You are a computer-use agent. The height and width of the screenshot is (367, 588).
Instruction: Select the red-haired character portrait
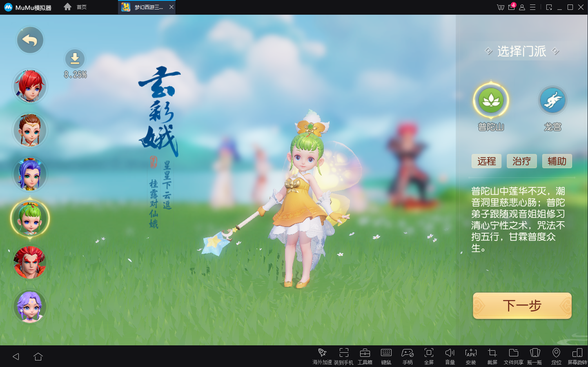pos(30,86)
